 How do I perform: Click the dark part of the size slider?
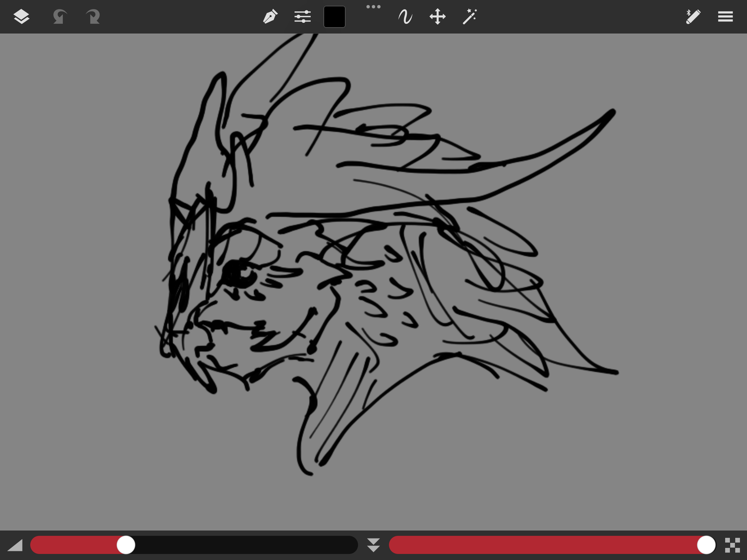tap(247, 545)
